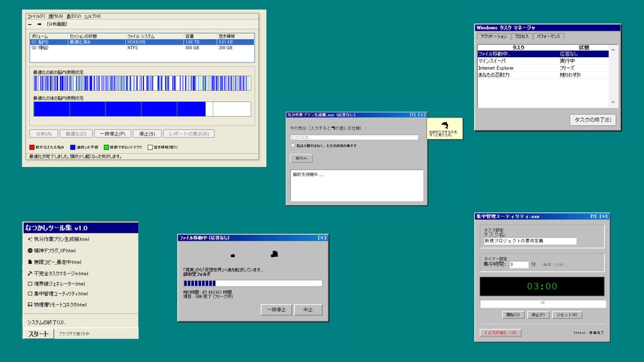Open 気分作業プラン生成機.html from the tool list
Image resolution: width=644 pixels, height=362 pixels.
(x=58, y=239)
